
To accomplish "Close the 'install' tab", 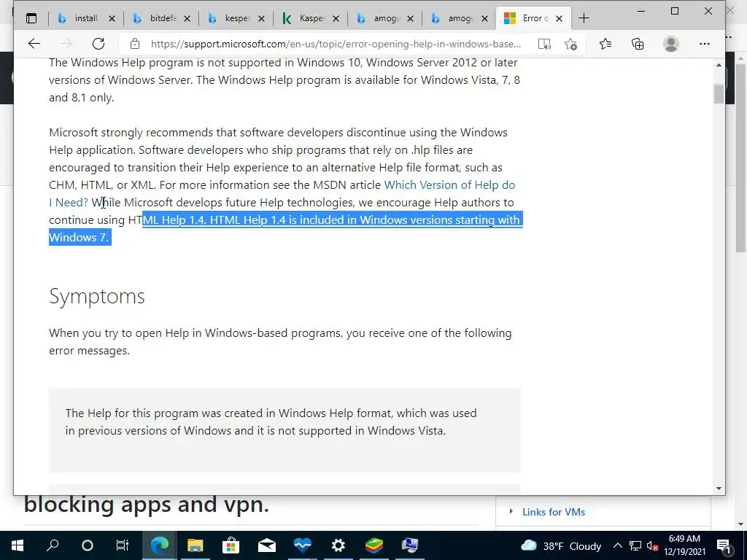I will pyautogui.click(x=112, y=18).
